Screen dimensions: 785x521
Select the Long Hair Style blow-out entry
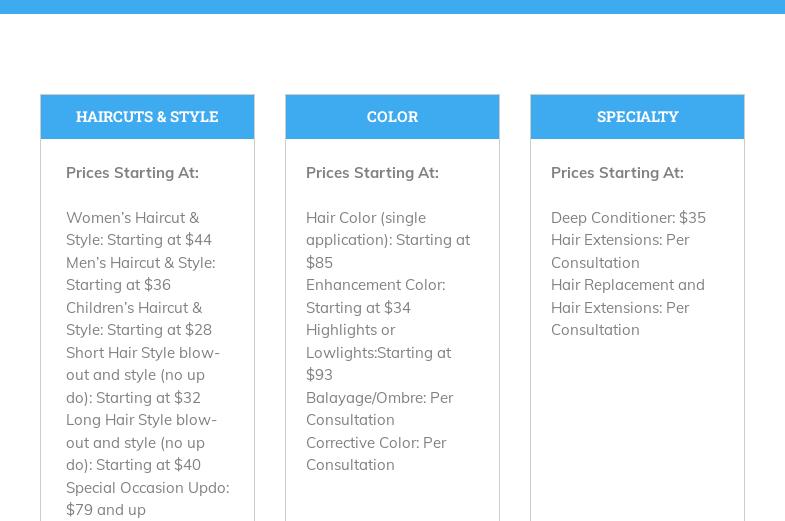140,442
